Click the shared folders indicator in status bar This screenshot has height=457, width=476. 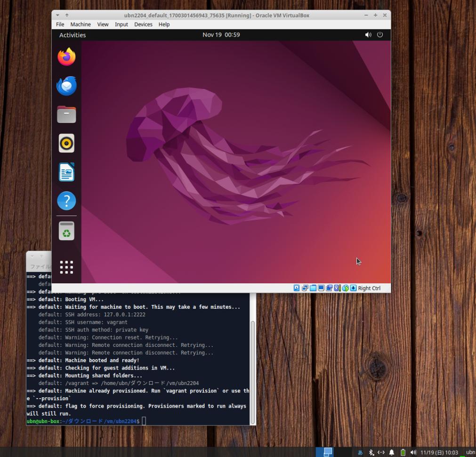click(313, 288)
